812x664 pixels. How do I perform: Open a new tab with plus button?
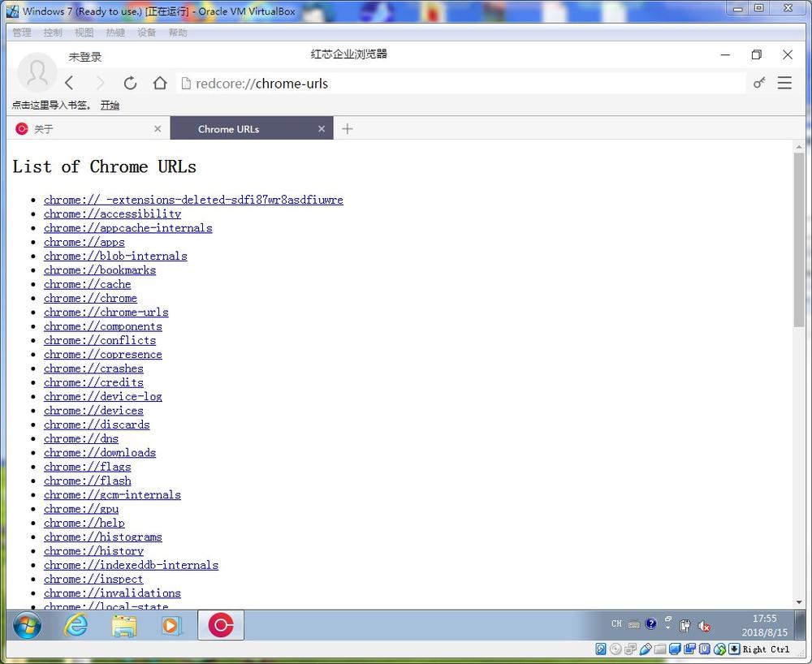pos(348,129)
